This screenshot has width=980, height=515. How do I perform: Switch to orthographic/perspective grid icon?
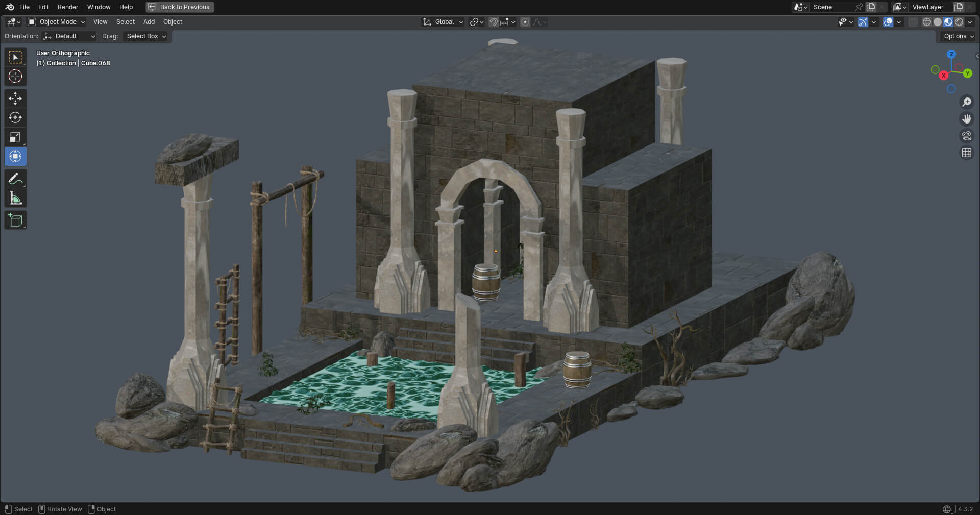coord(966,153)
